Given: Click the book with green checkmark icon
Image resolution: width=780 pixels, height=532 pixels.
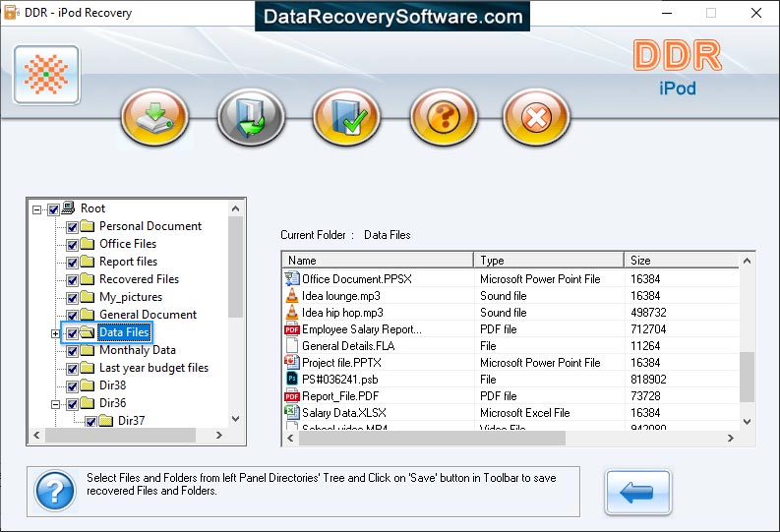Looking at the screenshot, I should [347, 117].
